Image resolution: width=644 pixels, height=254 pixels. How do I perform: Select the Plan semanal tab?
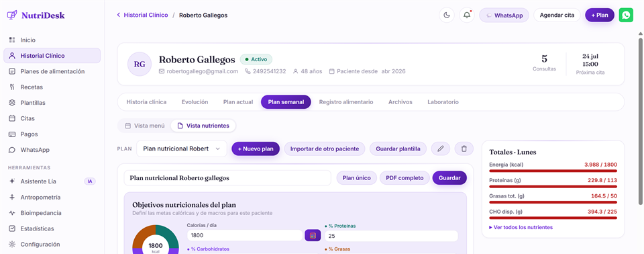coord(286,101)
